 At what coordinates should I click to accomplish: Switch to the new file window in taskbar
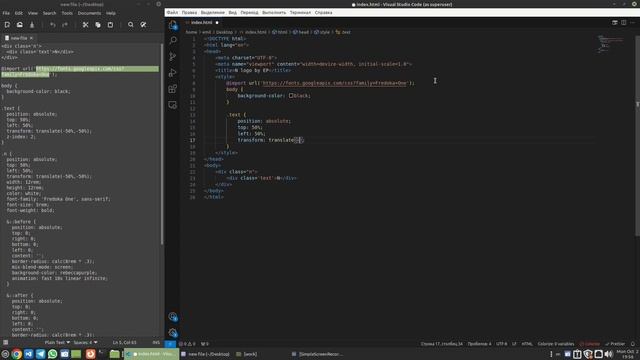tap(205, 354)
